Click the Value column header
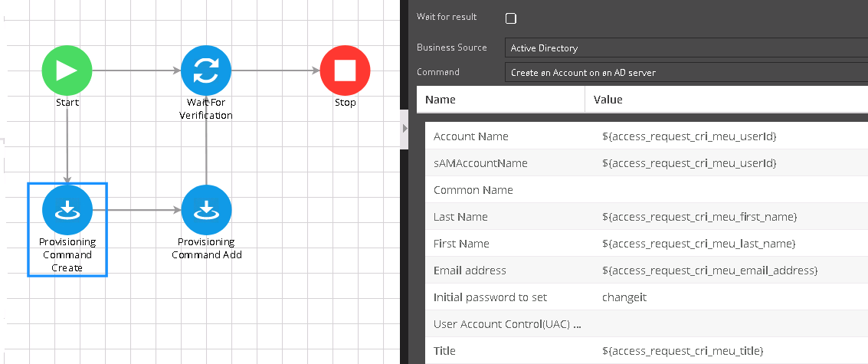Screen dimensions: 868x364 [x=726, y=100]
